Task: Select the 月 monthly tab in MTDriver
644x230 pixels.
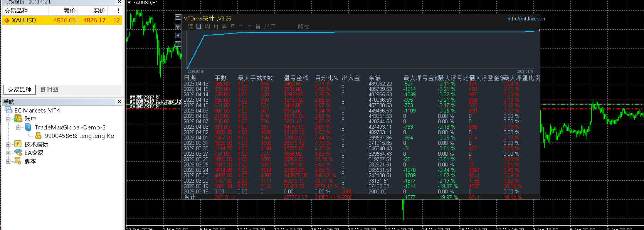Action: pyautogui.click(x=216, y=27)
